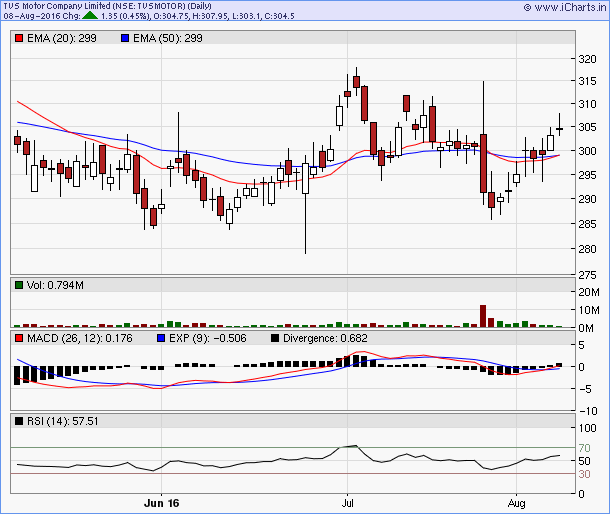This screenshot has width=610, height=514.
Task: Click the red EMA (20) legend swatch
Action: pyautogui.click(x=19, y=38)
